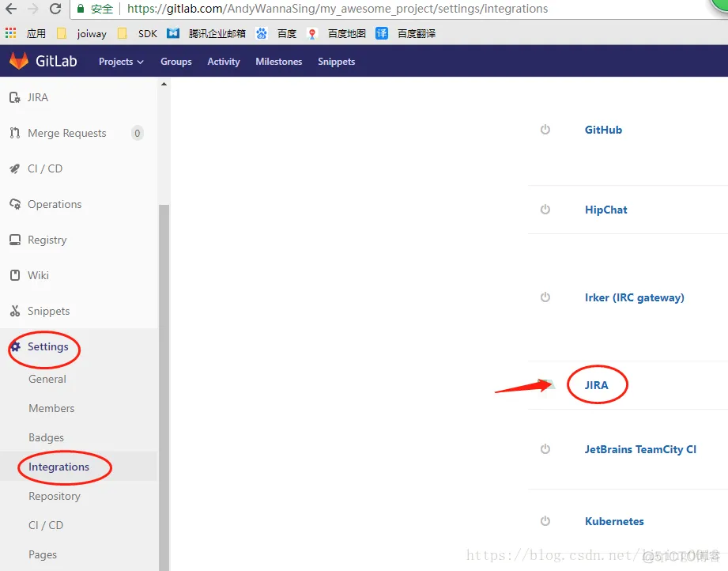Image resolution: width=728 pixels, height=571 pixels.
Task: Select Pages under Settings
Action: pos(43,554)
